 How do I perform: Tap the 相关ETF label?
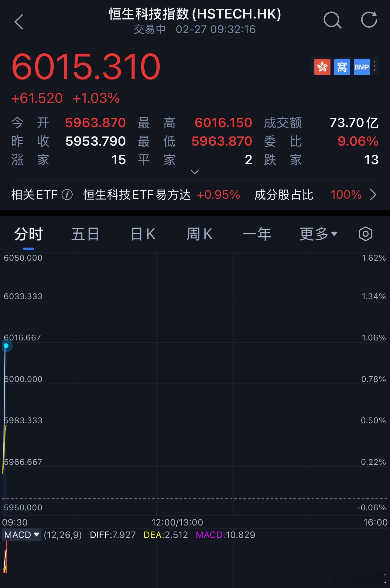(34, 195)
